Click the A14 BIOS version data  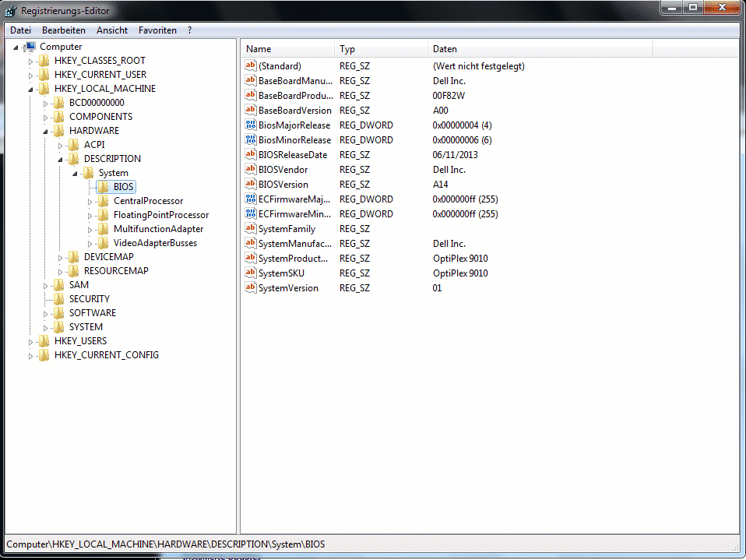coord(440,184)
